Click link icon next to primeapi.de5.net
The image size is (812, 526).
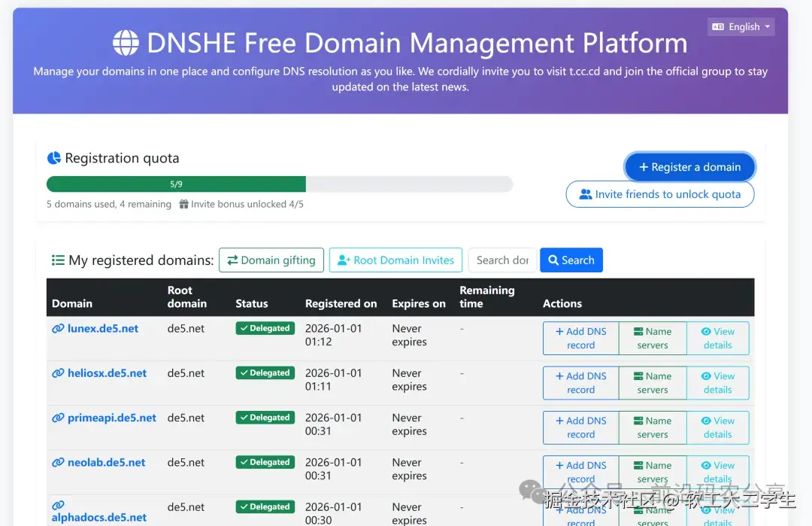pos(58,418)
